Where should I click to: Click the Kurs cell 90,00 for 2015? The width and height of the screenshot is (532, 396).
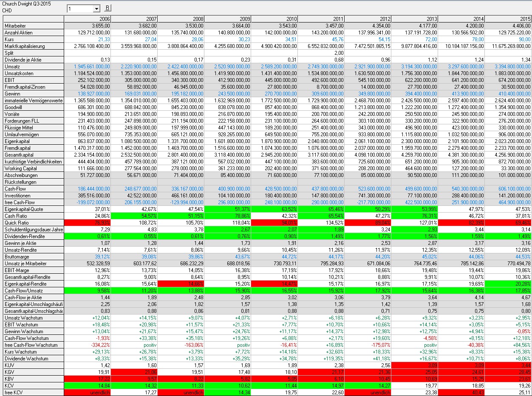(508, 39)
